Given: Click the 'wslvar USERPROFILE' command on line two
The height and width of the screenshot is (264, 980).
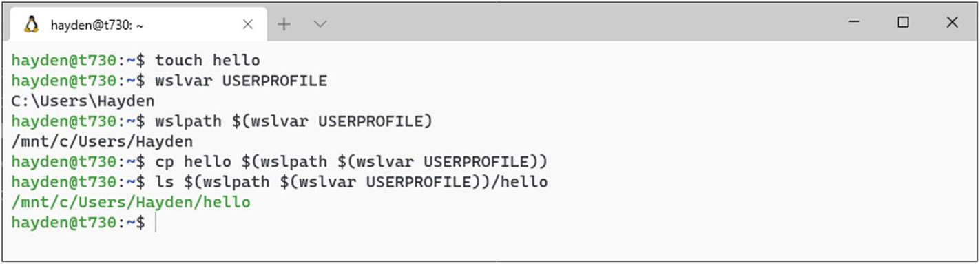Looking at the screenshot, I should 241,81.
